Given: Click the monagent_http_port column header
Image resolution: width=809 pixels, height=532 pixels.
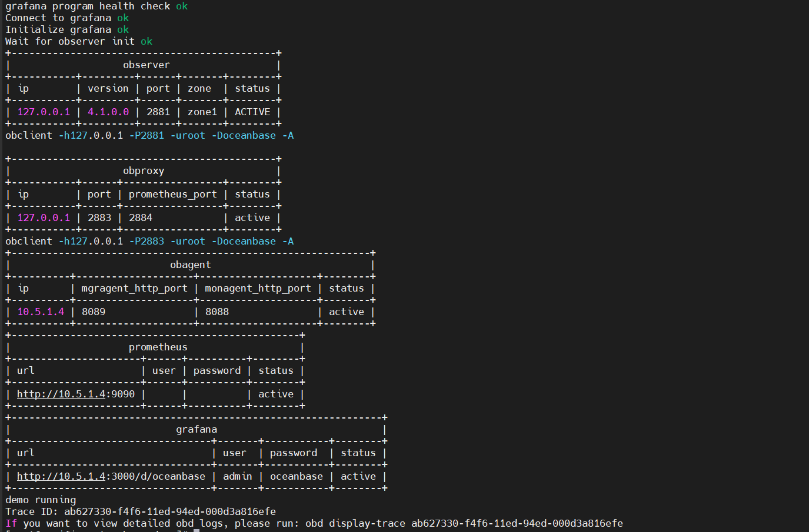Looking at the screenshot, I should 258,289.
